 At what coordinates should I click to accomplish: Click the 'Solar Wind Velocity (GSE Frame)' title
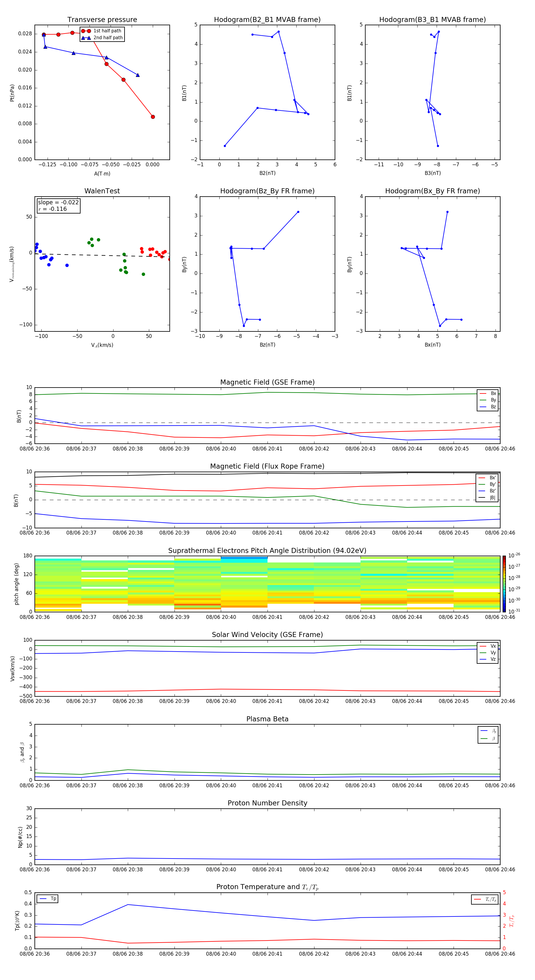pos(267,635)
